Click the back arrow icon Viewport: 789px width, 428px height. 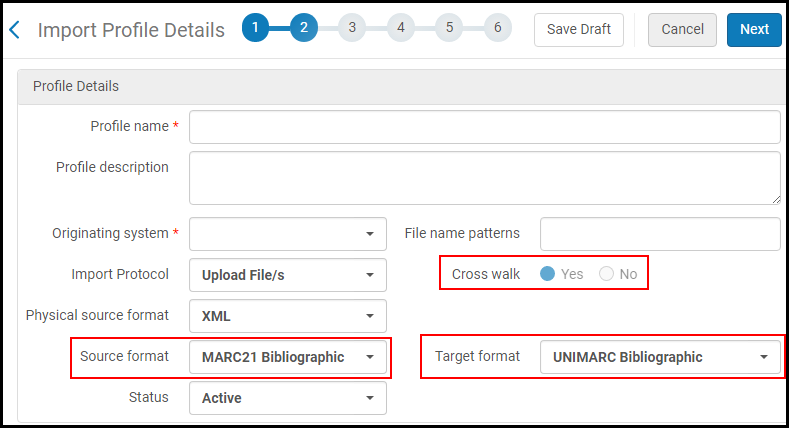coord(14,30)
